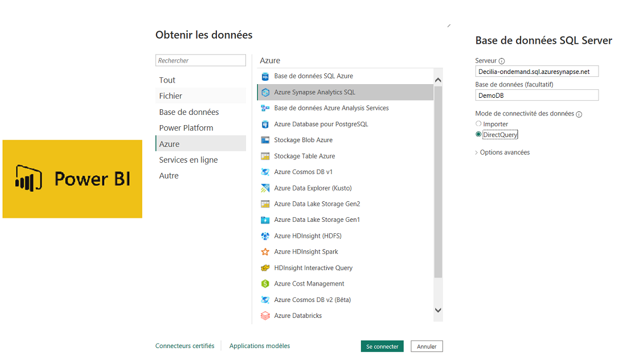Switch to the Autre category

pyautogui.click(x=200, y=176)
